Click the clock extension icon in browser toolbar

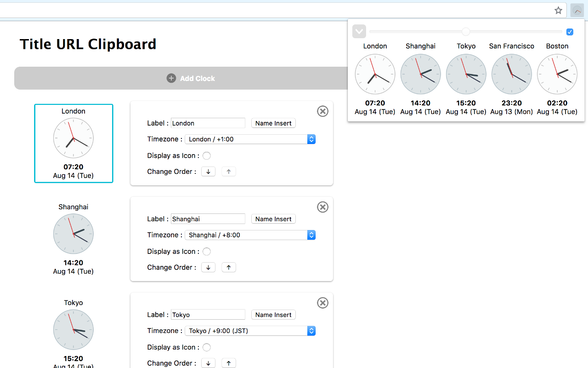tap(577, 10)
